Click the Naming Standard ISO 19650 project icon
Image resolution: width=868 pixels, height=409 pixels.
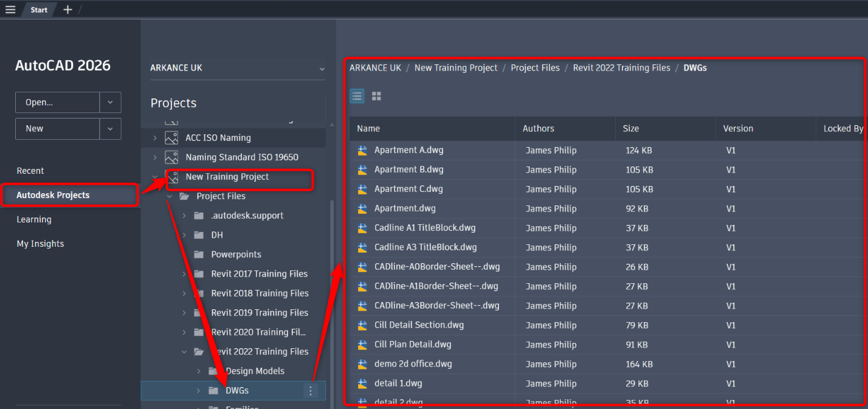tap(171, 157)
